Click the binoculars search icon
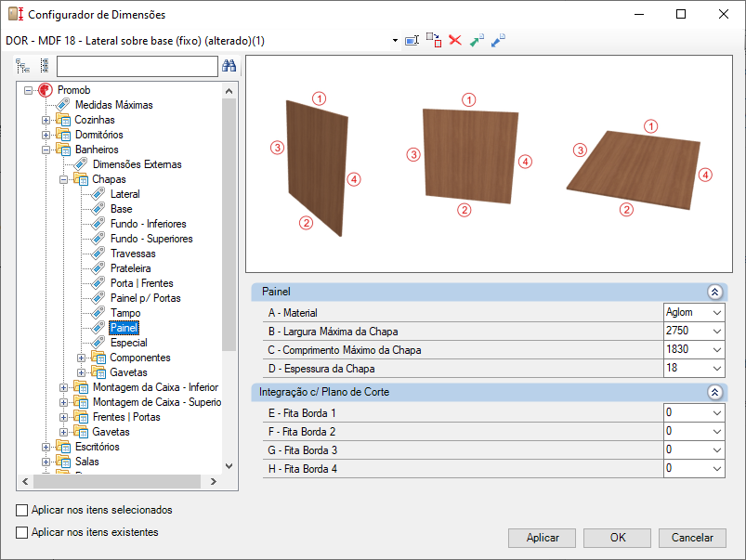 tap(229, 66)
